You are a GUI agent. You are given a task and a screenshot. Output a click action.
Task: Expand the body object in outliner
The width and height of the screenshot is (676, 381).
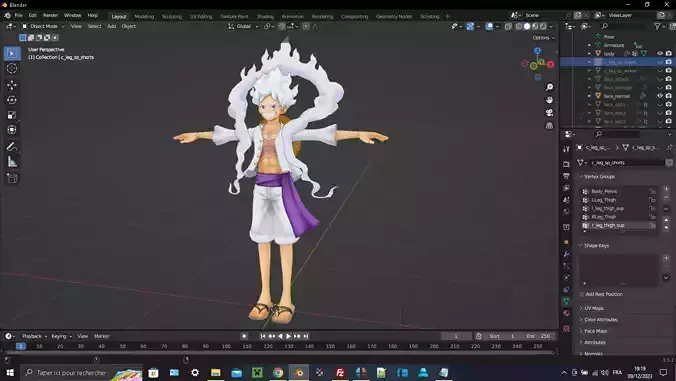tap(589, 53)
